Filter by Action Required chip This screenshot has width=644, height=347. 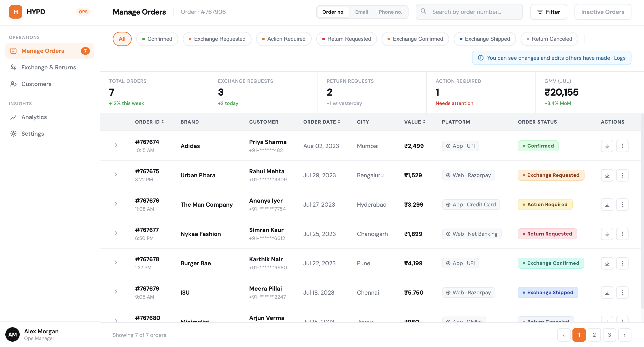coord(284,39)
